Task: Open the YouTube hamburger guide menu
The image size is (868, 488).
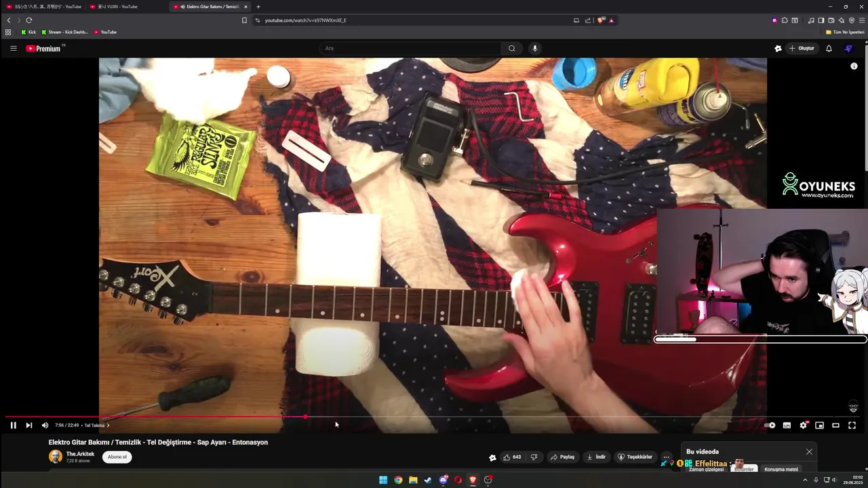Action: 13,48
